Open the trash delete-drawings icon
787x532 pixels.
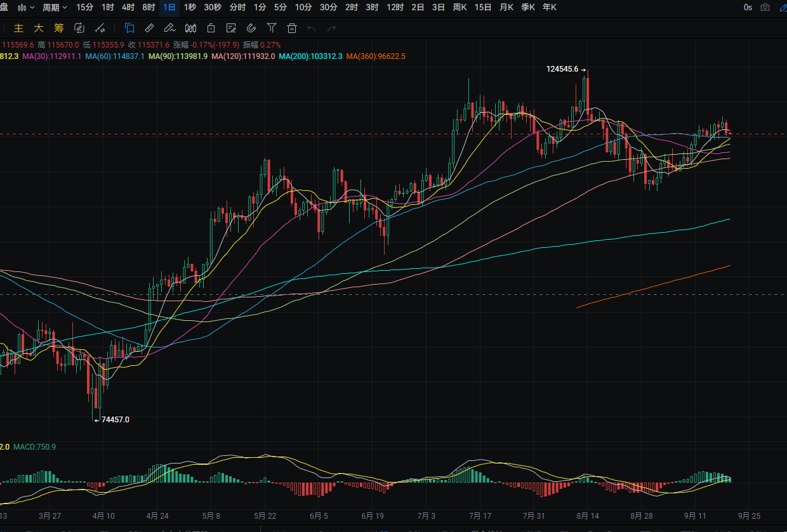(x=292, y=28)
